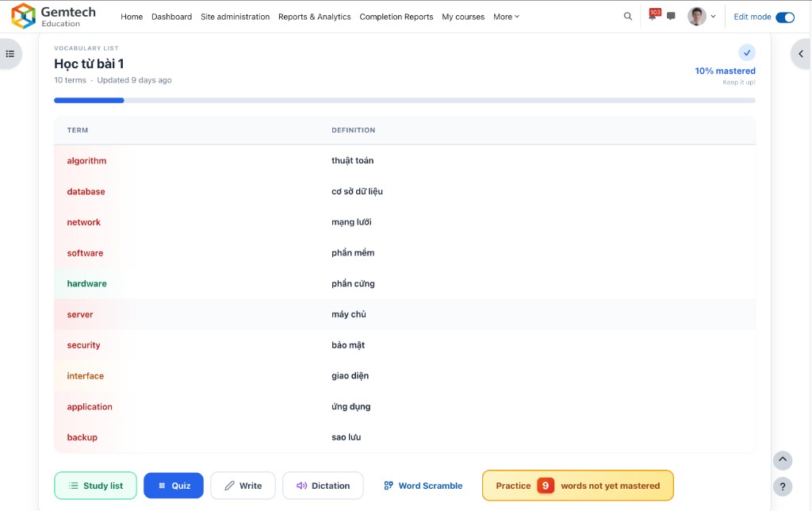Open notifications via the bell icon
The width and height of the screenshot is (812, 511).
(x=652, y=16)
